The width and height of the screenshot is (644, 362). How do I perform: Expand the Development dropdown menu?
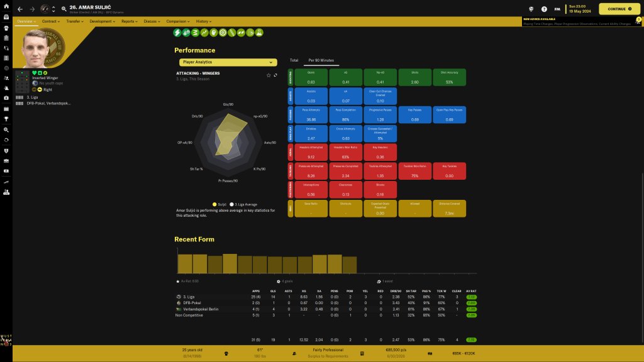coord(103,21)
